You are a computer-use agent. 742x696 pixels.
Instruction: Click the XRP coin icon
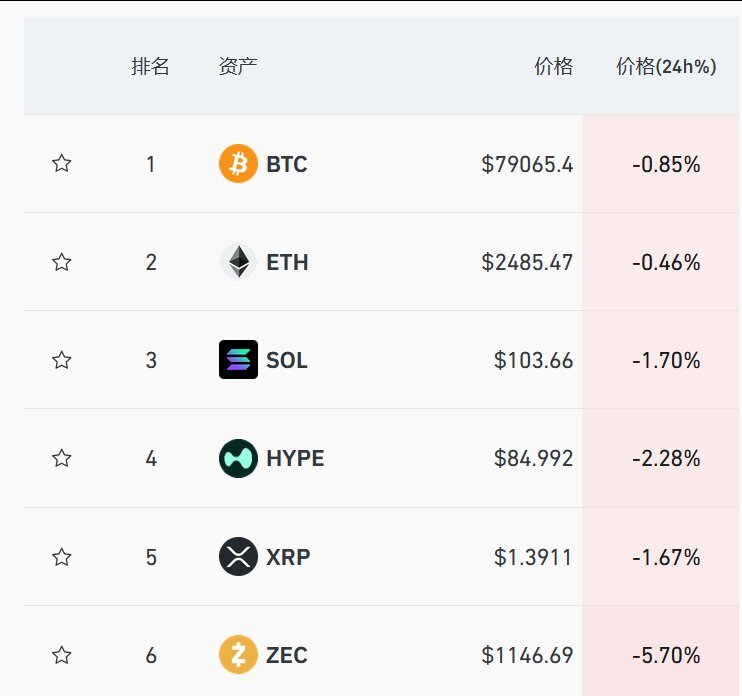238,556
